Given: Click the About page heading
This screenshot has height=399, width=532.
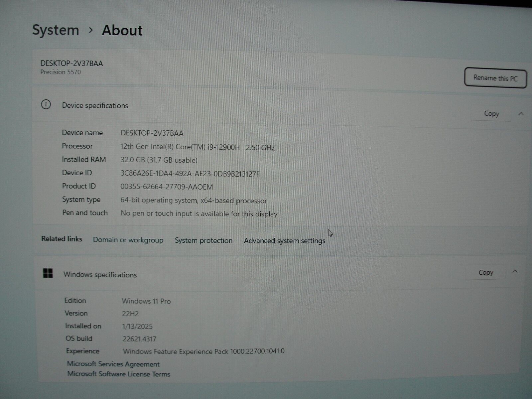Looking at the screenshot, I should [122, 30].
